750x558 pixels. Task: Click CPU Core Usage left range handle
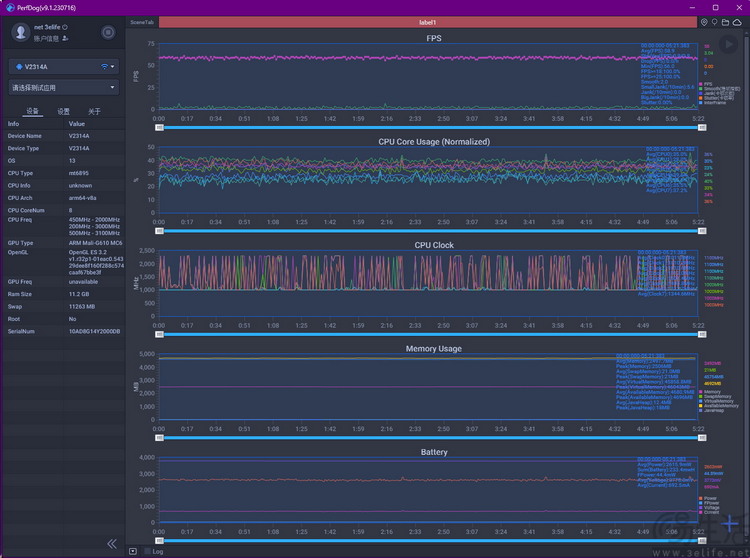point(159,231)
